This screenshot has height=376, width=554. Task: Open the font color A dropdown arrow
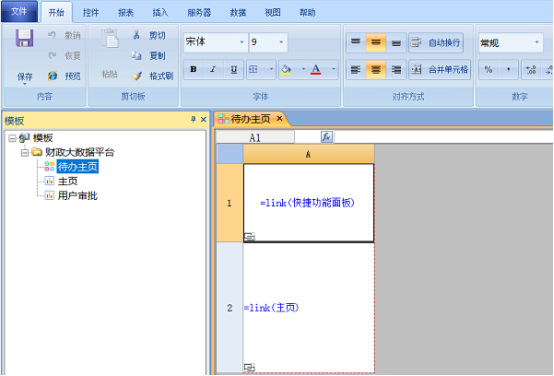[333, 69]
